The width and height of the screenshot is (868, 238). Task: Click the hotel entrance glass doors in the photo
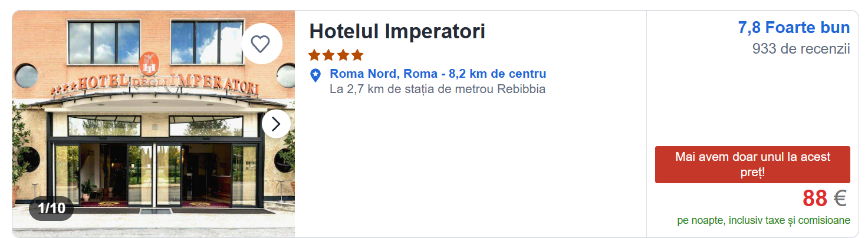(154, 174)
